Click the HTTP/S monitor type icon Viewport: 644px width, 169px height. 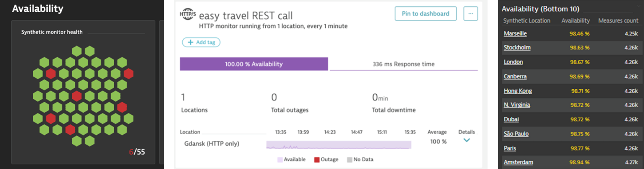pos(187,14)
